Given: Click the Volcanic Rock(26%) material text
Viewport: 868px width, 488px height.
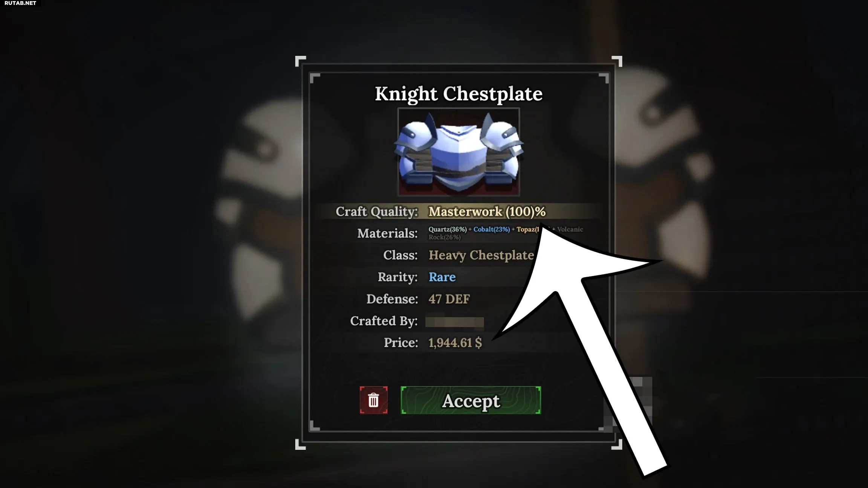Looking at the screenshot, I should (x=506, y=233).
